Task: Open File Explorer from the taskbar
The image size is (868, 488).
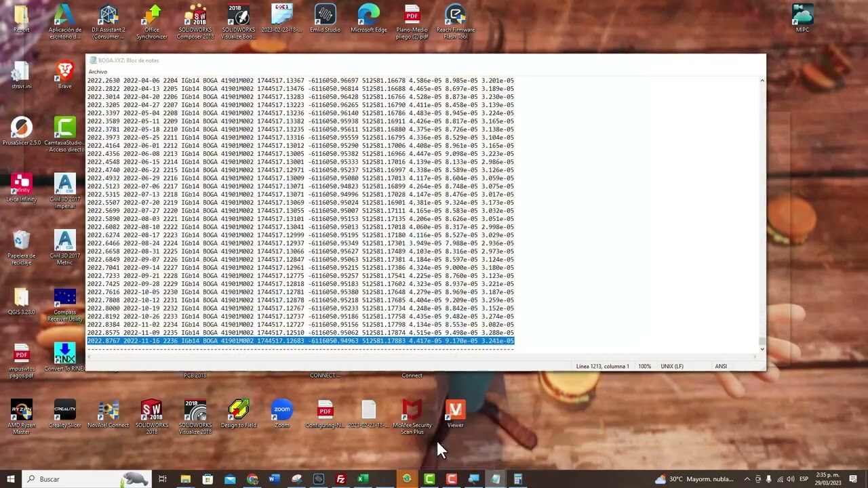Action: click(x=185, y=479)
